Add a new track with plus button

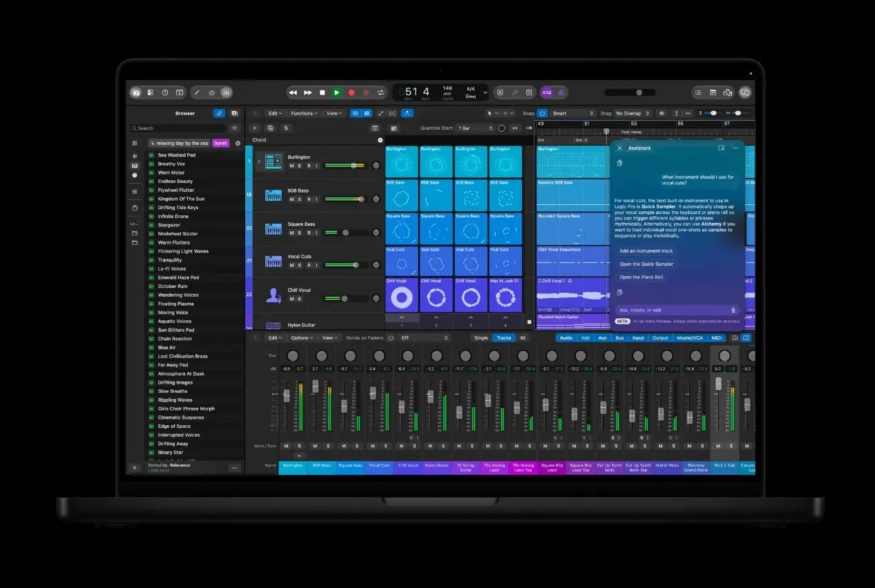click(254, 128)
